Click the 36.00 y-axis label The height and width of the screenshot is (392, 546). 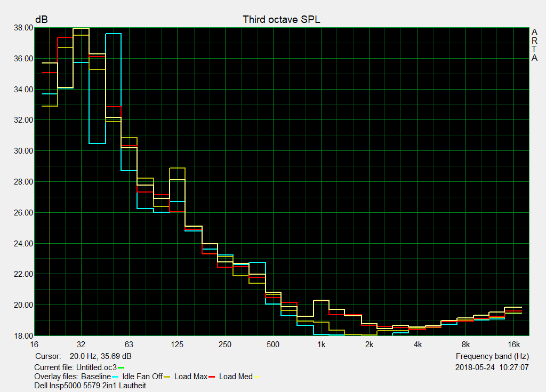23,59
